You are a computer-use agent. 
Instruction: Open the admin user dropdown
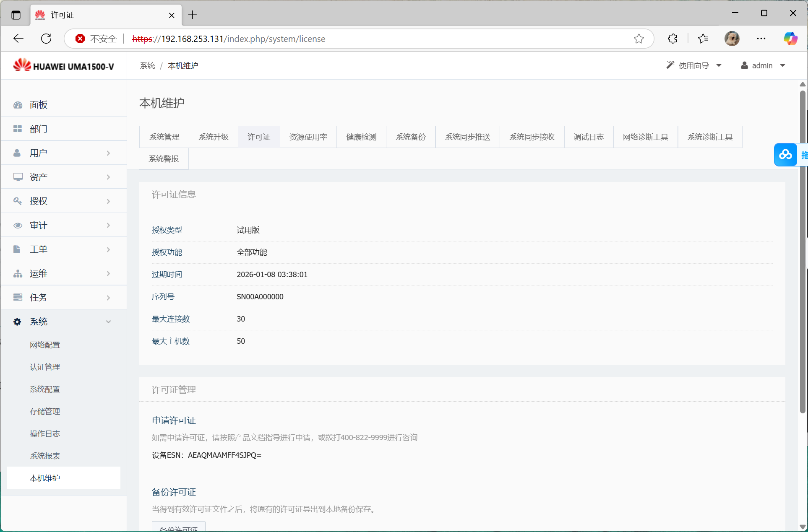pyautogui.click(x=763, y=65)
